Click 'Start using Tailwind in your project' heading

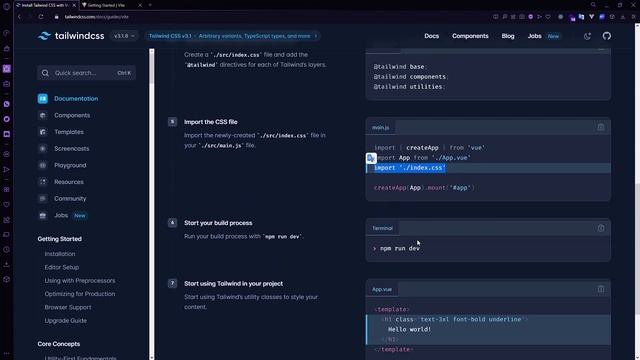tap(233, 284)
